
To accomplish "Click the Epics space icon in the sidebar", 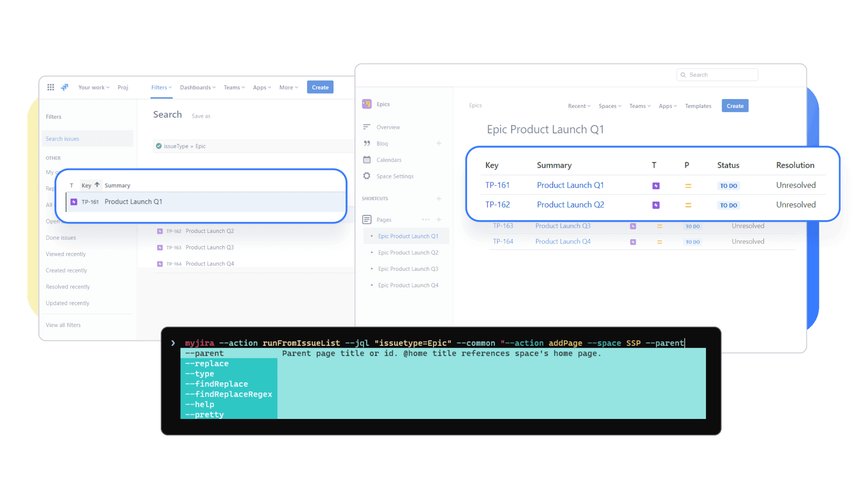I will [367, 104].
